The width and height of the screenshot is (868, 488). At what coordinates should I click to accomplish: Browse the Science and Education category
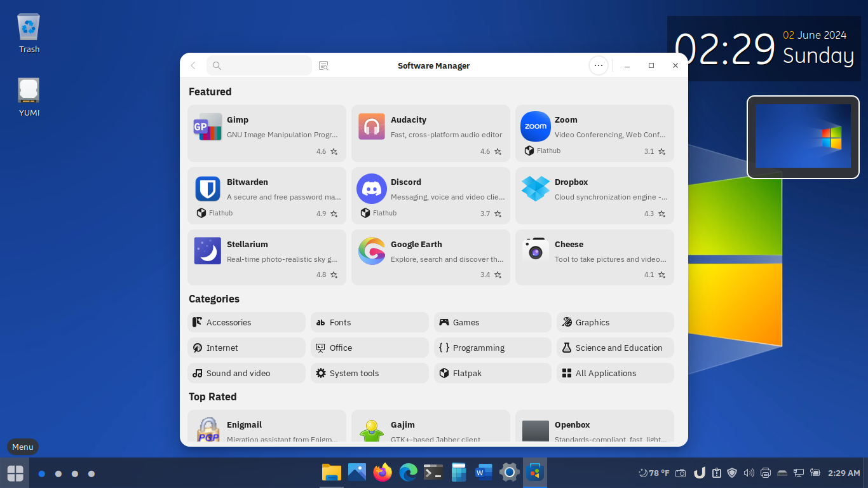[615, 348]
